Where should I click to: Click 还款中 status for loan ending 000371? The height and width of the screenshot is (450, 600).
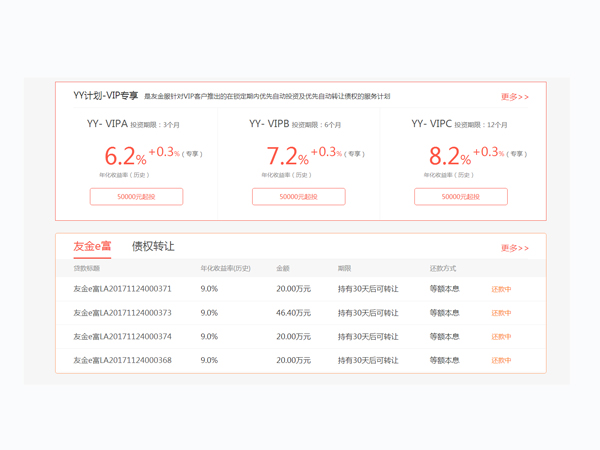pos(501,289)
